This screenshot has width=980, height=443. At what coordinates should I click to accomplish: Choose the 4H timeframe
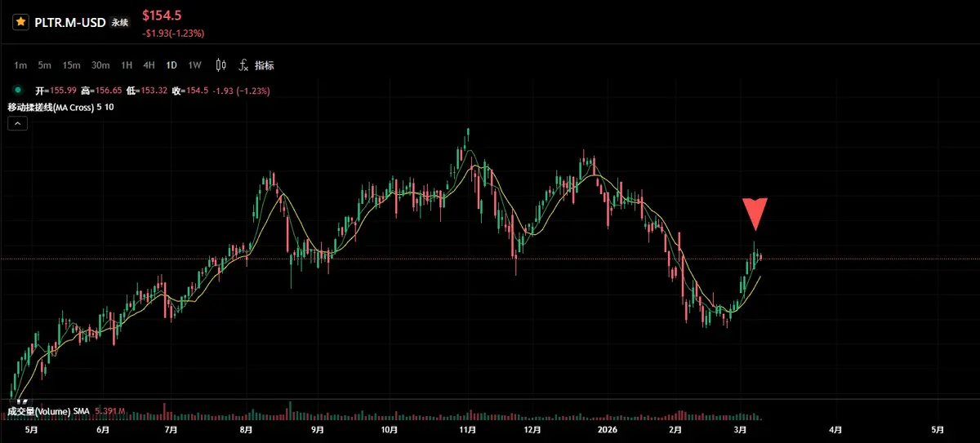(x=149, y=65)
